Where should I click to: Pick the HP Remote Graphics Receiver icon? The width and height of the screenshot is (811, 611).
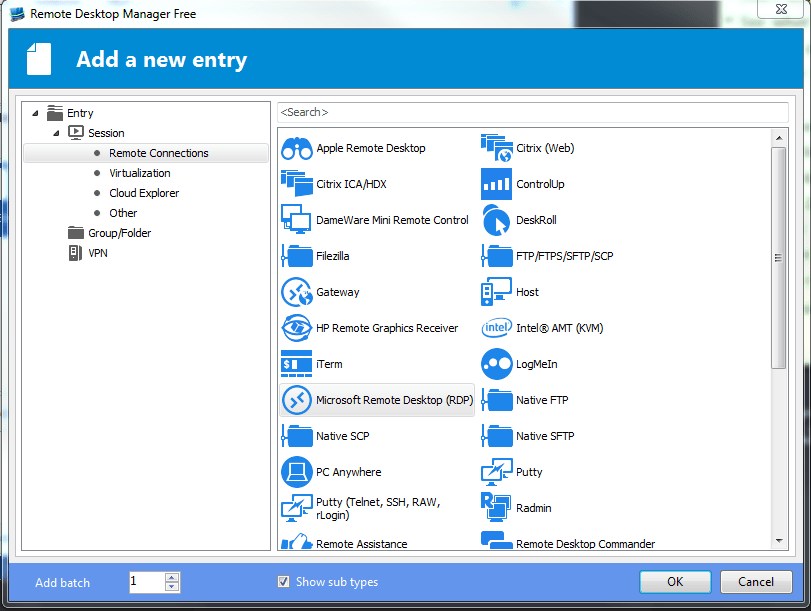tap(296, 327)
